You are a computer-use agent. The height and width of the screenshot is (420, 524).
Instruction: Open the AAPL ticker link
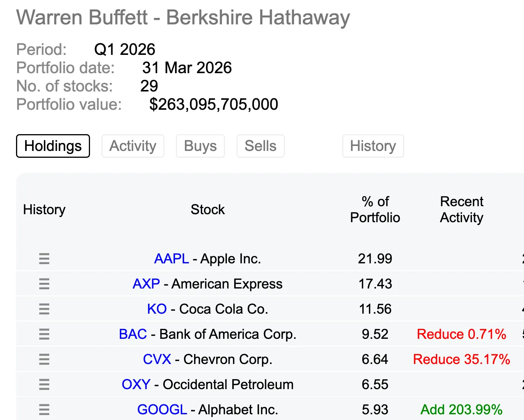coord(172,259)
